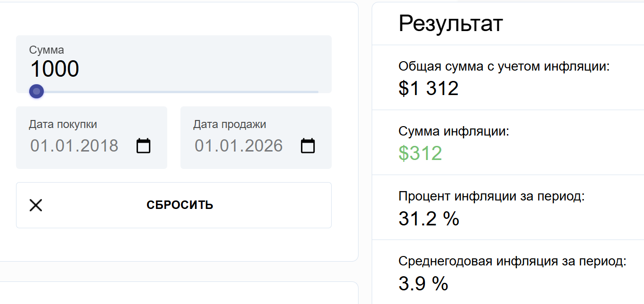644x304 pixels.
Task: Click the green $312 inflation amount
Action: pos(420,153)
